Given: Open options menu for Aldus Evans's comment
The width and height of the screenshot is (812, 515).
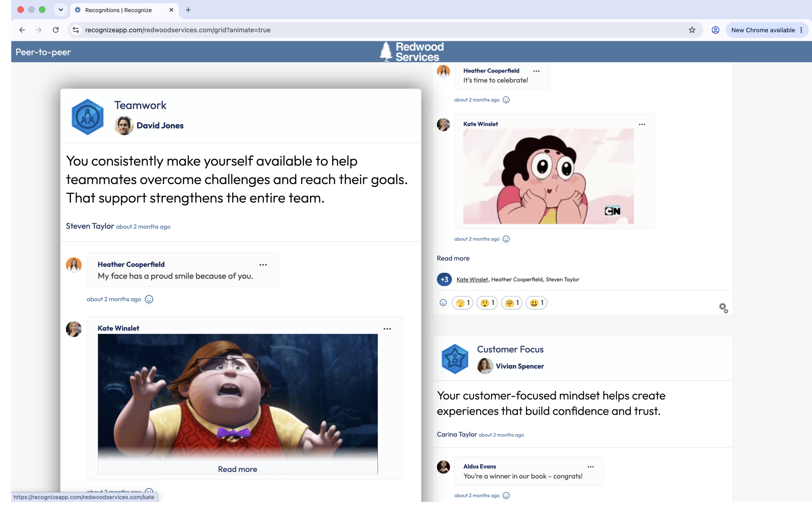Looking at the screenshot, I should tap(591, 467).
